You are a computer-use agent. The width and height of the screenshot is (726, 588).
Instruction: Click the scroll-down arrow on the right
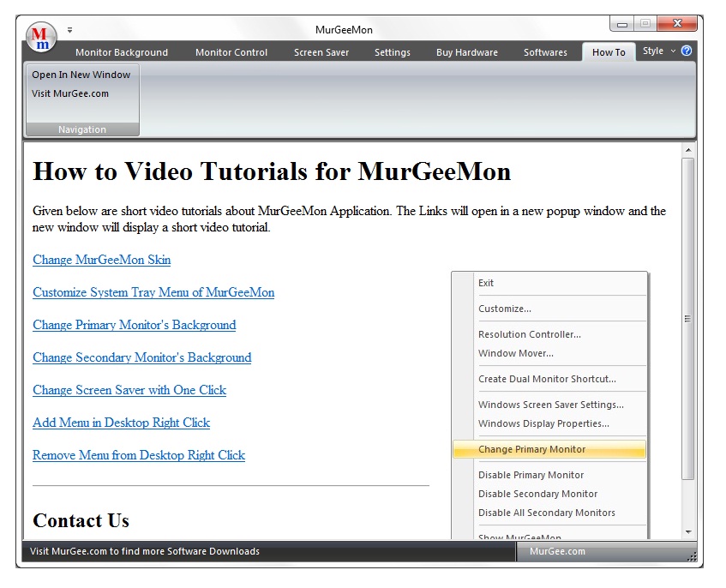point(688,531)
